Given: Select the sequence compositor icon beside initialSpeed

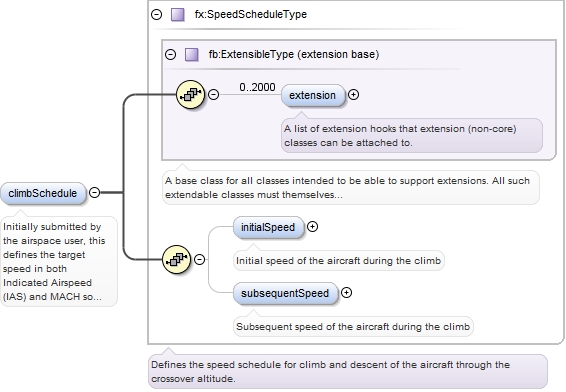Looking at the screenshot, I should pos(177,259).
